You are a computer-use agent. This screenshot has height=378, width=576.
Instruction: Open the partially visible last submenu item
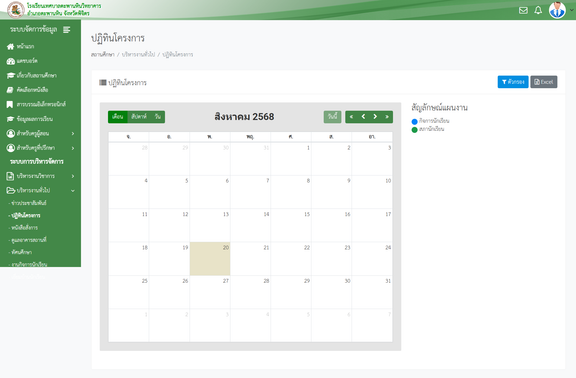tap(29, 264)
